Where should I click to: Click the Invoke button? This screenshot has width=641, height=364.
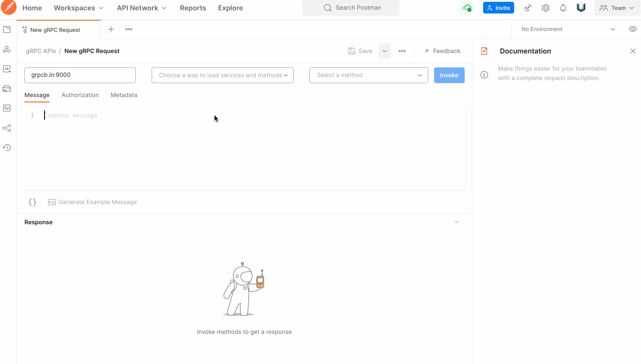click(449, 75)
